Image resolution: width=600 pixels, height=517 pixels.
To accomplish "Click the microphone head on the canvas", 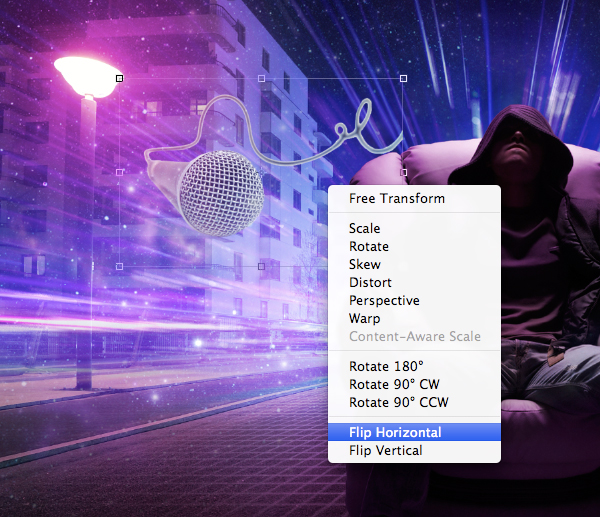I will tap(221, 192).
